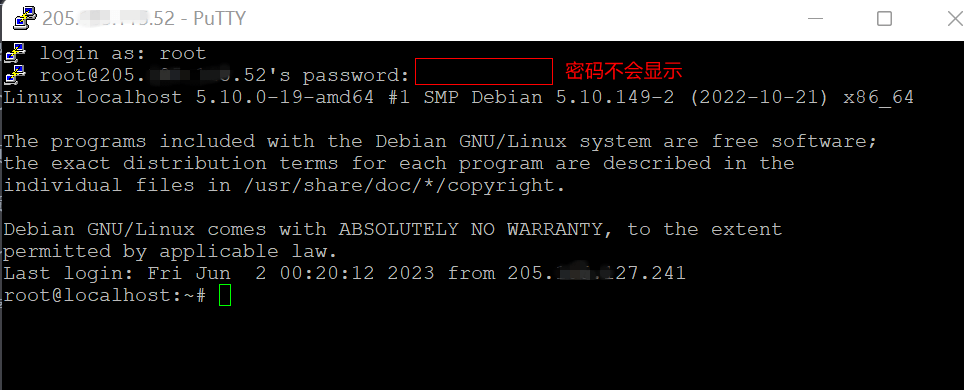965x390 pixels.
Task: Click the 'Linux localhost 5.10.0-19-amd64' kernel line
Action: tap(188, 97)
